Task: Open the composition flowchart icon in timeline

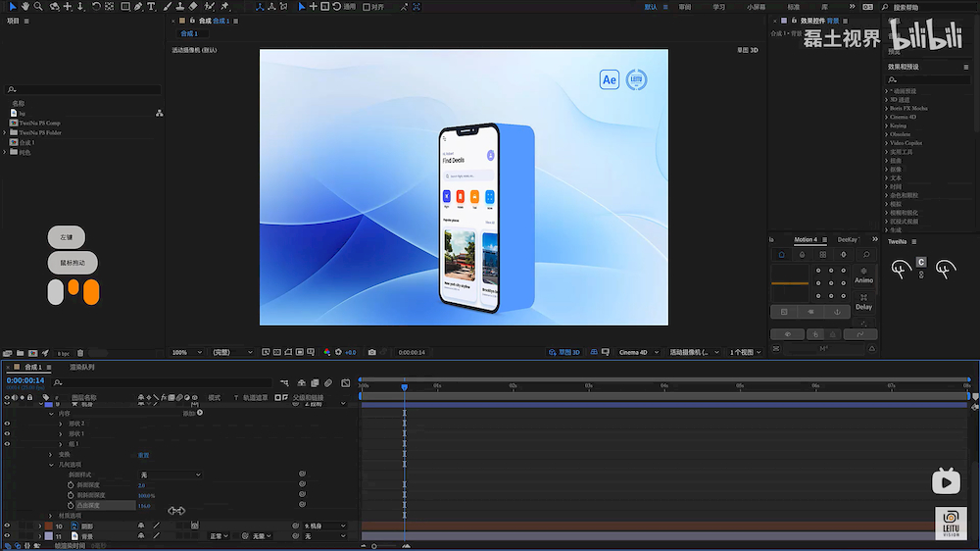Action: [284, 382]
